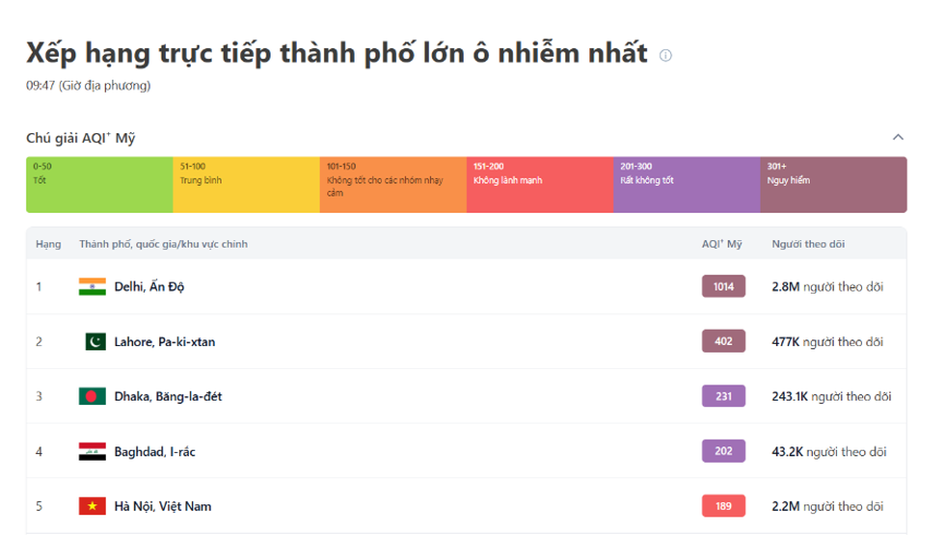
Task: Open the Baghdad, I-rắc city link
Action: [154, 451]
